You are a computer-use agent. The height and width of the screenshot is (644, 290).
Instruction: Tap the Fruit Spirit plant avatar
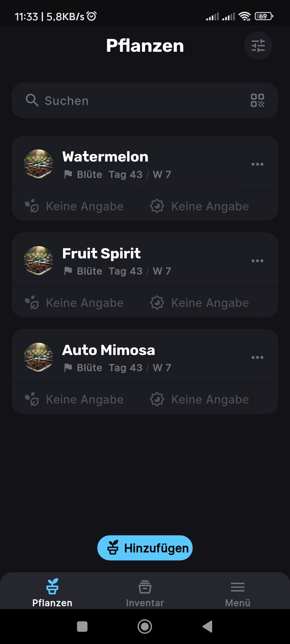click(38, 261)
